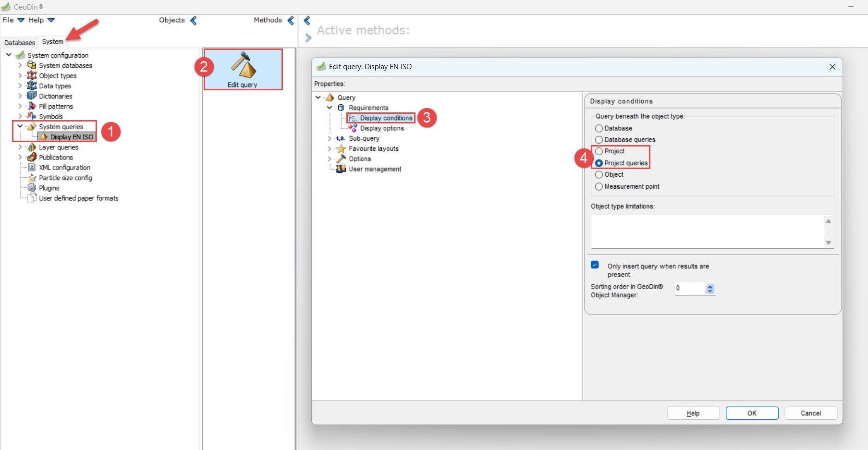Select the Object radio button
The height and width of the screenshot is (450, 868).
599,175
